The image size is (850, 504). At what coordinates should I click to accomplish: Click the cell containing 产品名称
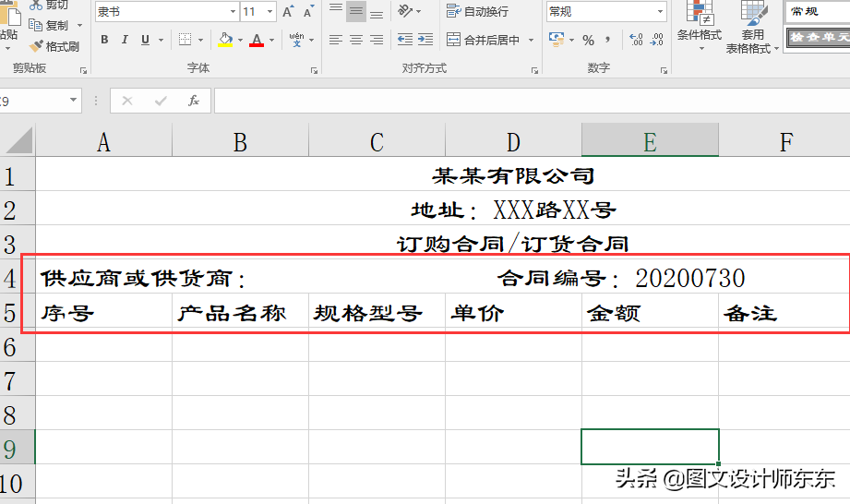(240, 311)
